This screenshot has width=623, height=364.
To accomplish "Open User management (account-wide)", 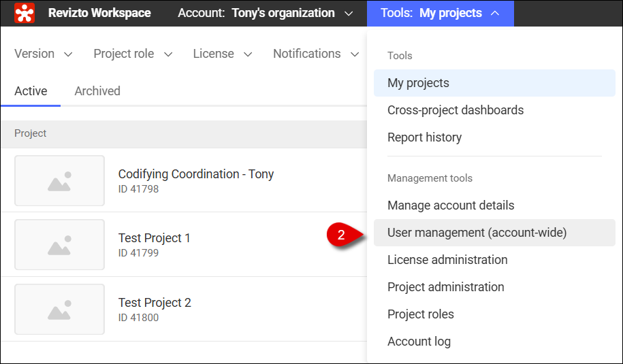I will tap(494, 233).
